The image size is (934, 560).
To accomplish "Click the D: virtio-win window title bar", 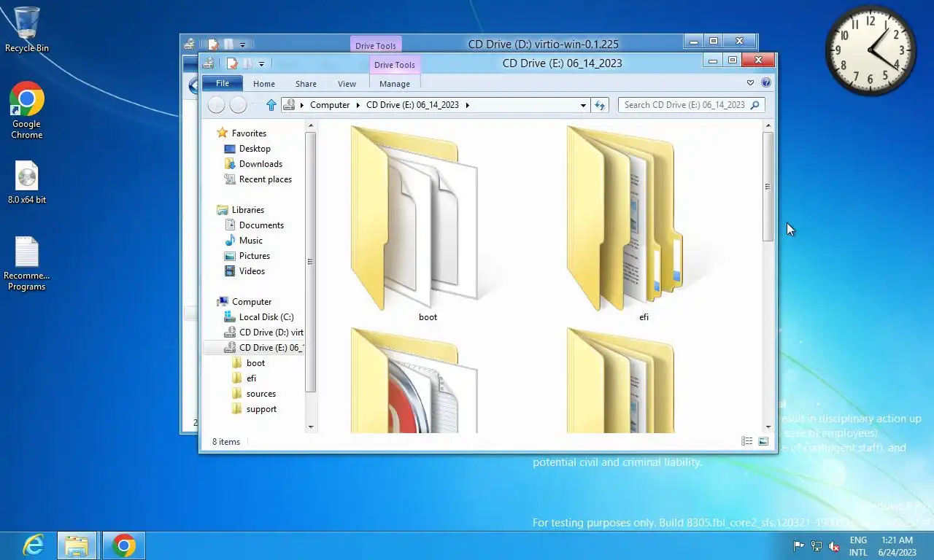I will [x=543, y=44].
